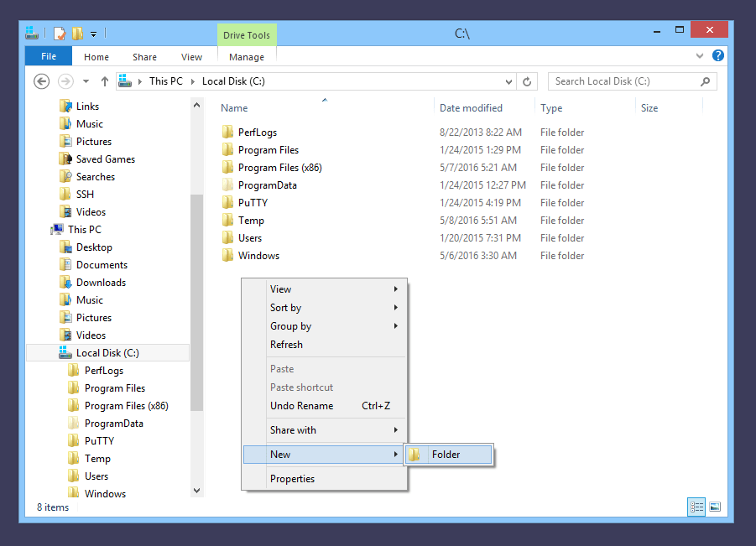
Task: Select the PerfLogs folder icon in the file list
Action: click(227, 132)
